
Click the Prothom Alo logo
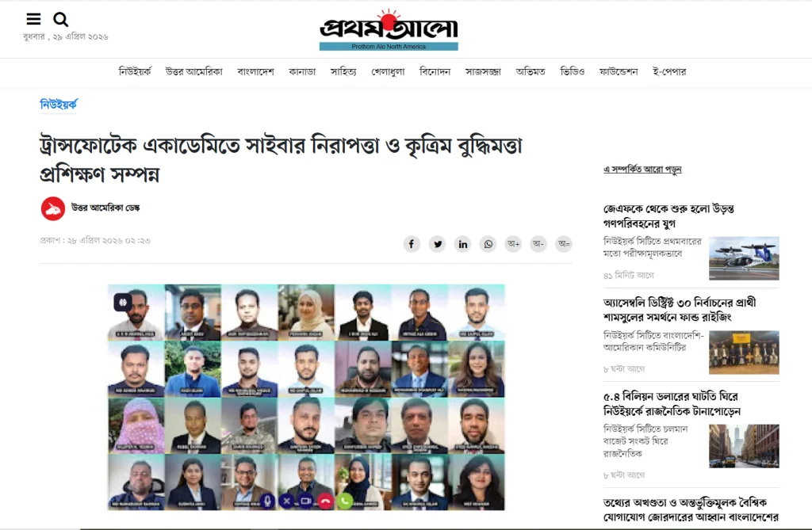pos(389,30)
